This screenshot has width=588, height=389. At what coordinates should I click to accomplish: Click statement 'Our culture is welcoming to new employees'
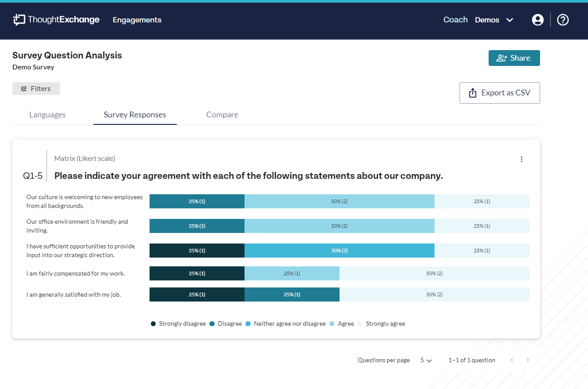click(x=84, y=201)
